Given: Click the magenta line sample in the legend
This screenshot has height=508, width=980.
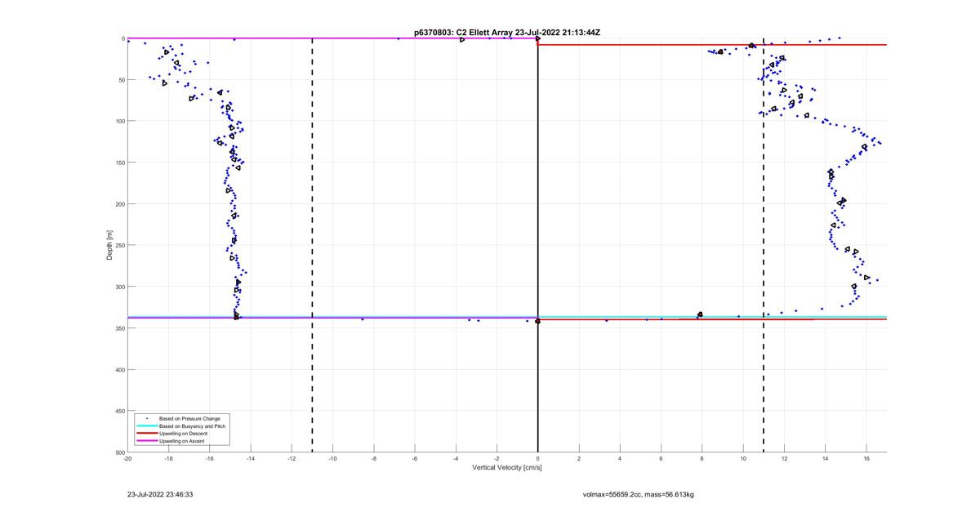Looking at the screenshot, I should (146, 441).
